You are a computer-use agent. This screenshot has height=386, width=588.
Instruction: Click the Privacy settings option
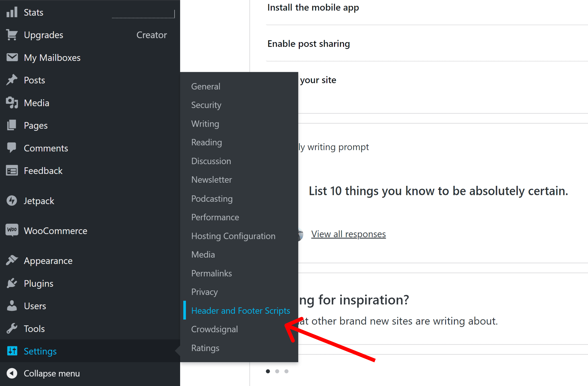click(204, 292)
